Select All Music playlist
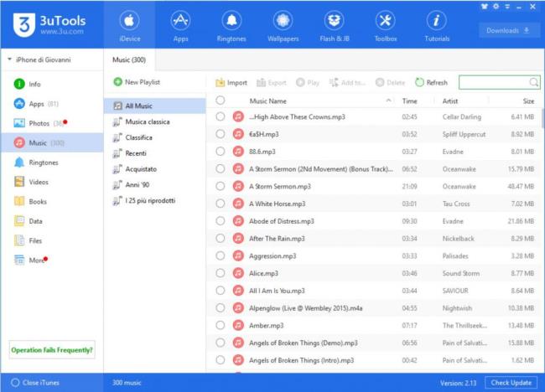The height and width of the screenshot is (392, 545). (154, 106)
